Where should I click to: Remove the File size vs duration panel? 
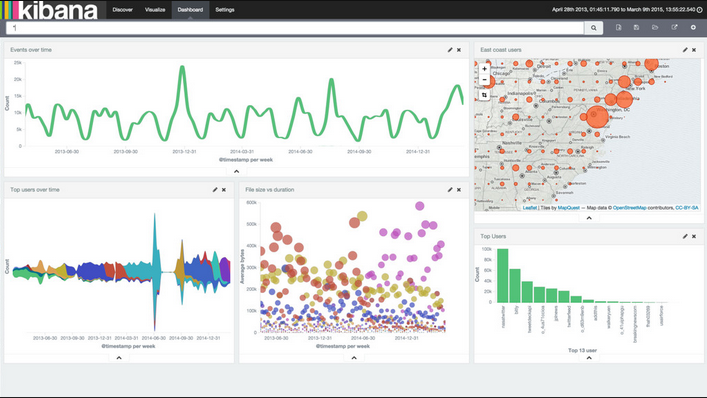459,190
